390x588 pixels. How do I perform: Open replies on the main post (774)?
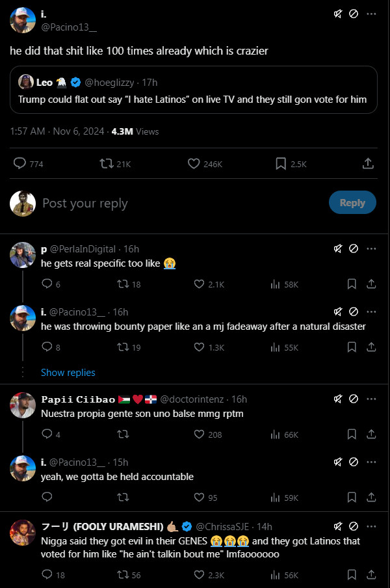[x=20, y=164]
